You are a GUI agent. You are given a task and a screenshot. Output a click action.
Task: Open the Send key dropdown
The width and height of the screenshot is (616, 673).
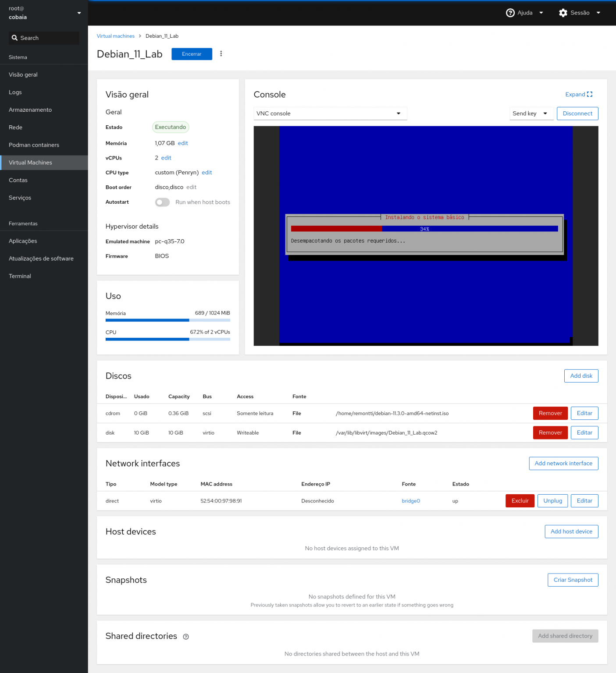[x=530, y=113]
